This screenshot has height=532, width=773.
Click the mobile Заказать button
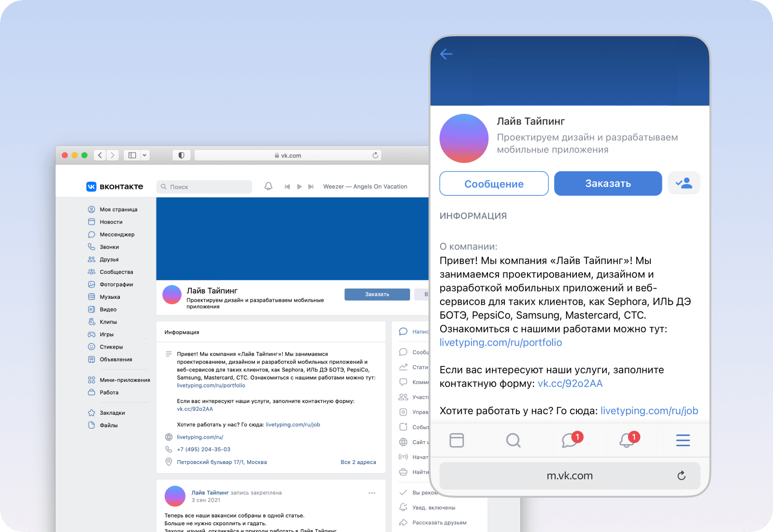click(x=608, y=183)
